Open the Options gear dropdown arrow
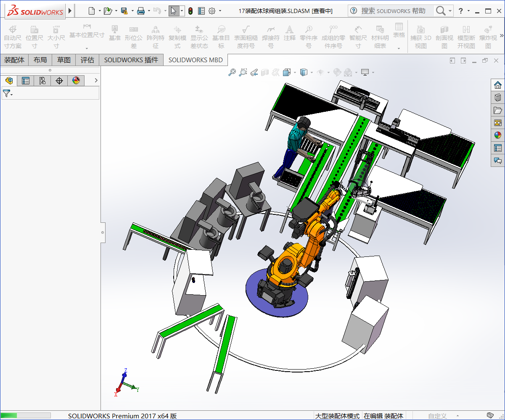Image resolution: width=505 pixels, height=420 pixels. (x=220, y=11)
